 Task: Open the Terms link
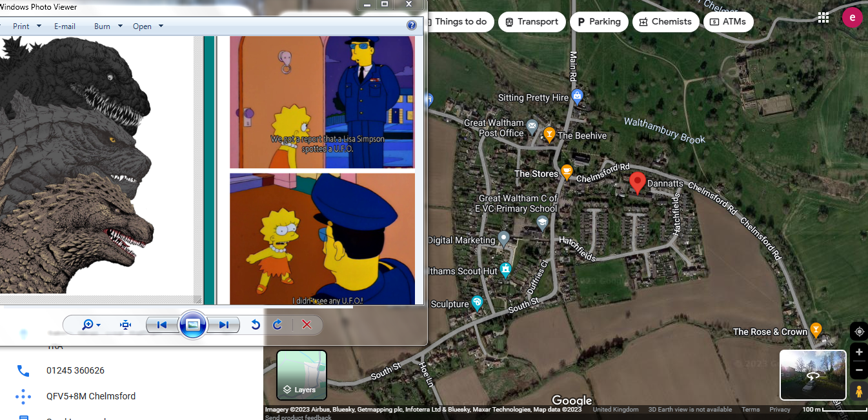(x=751, y=410)
